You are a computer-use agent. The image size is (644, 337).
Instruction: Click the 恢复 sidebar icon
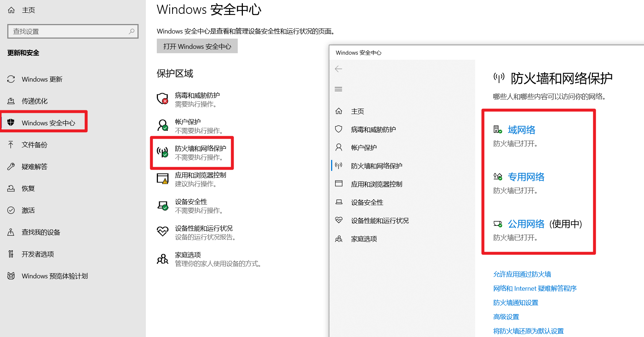pyautogui.click(x=11, y=188)
